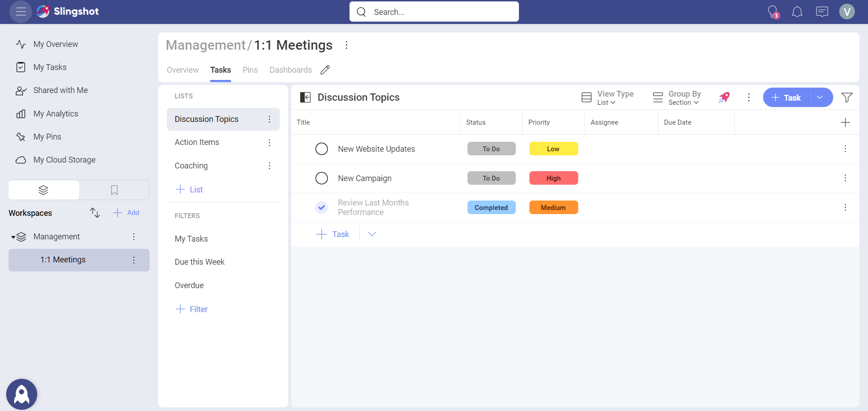Switch to the Overview tab
868x411 pixels.
[x=183, y=70]
